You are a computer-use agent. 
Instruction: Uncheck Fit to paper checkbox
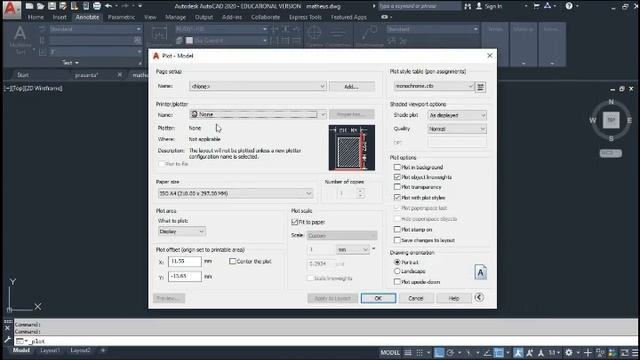pyautogui.click(x=295, y=222)
